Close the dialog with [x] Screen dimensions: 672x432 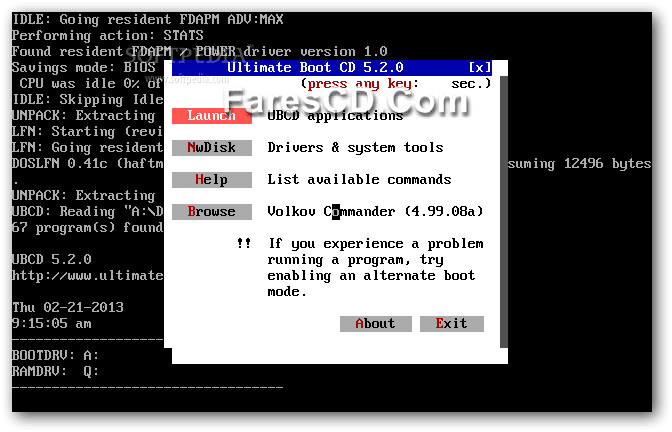pos(480,67)
